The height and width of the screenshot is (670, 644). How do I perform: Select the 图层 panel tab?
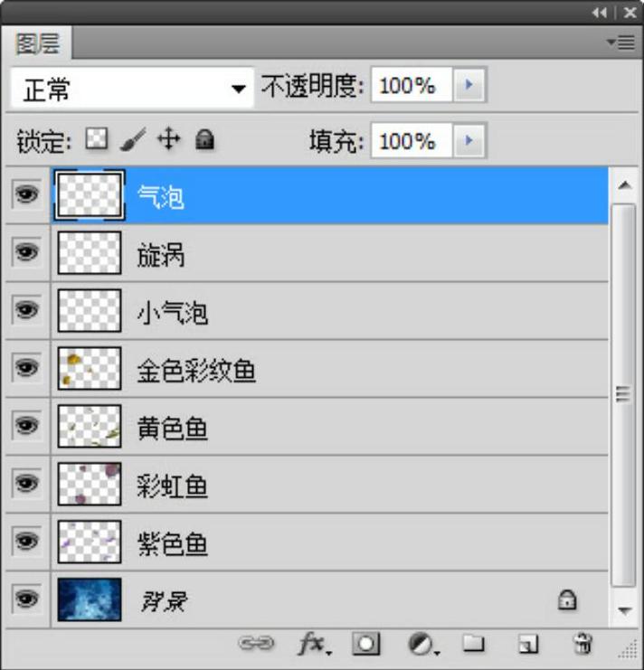coord(38,42)
